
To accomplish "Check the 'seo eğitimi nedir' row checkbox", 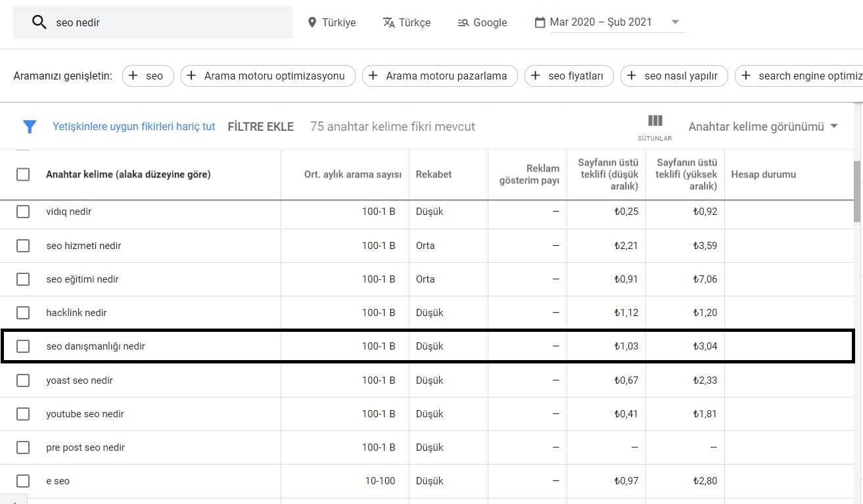I will click(23, 279).
